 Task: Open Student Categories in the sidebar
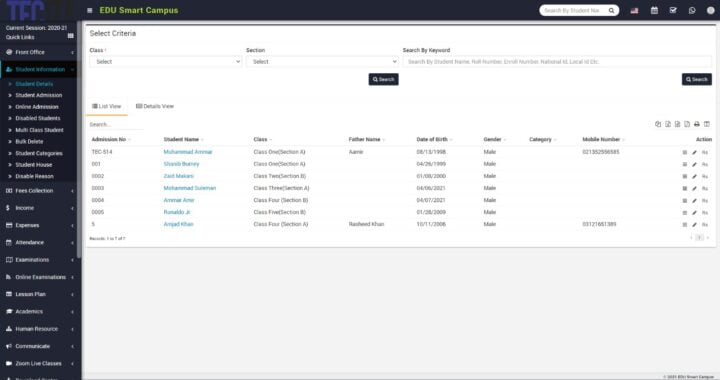39,153
